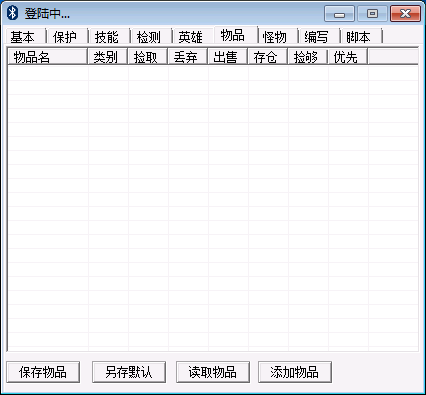This screenshot has height=395, width=426.
Task: Go to the 脚本 tab
Action: [361, 37]
